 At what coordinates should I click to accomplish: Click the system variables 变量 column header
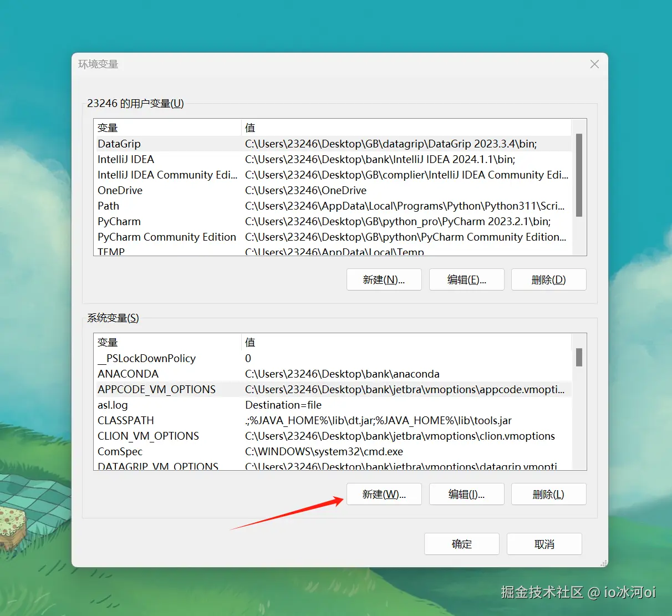tap(168, 343)
